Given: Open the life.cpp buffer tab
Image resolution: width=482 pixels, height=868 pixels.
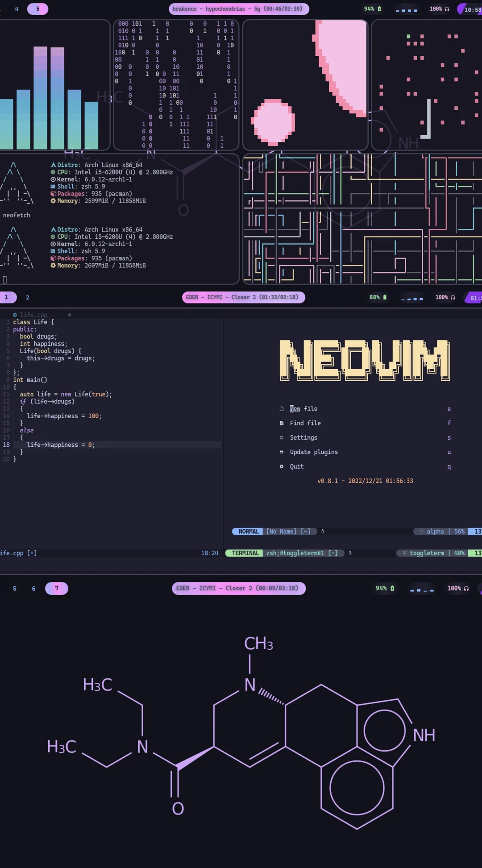Looking at the screenshot, I should [x=33, y=315].
